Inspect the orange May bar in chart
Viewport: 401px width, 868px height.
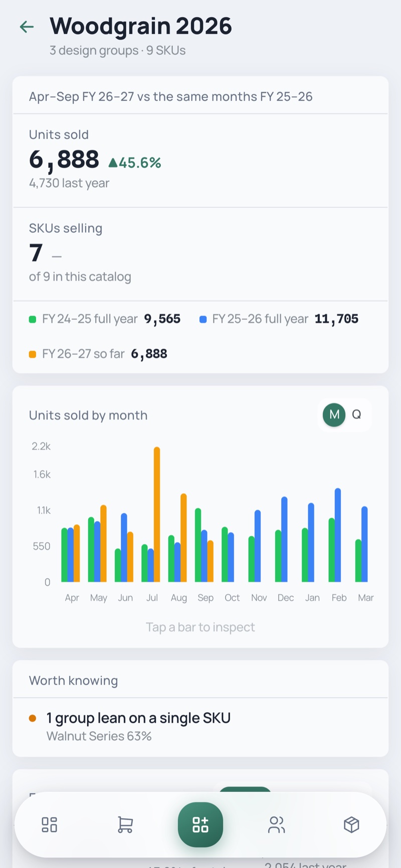(103, 544)
